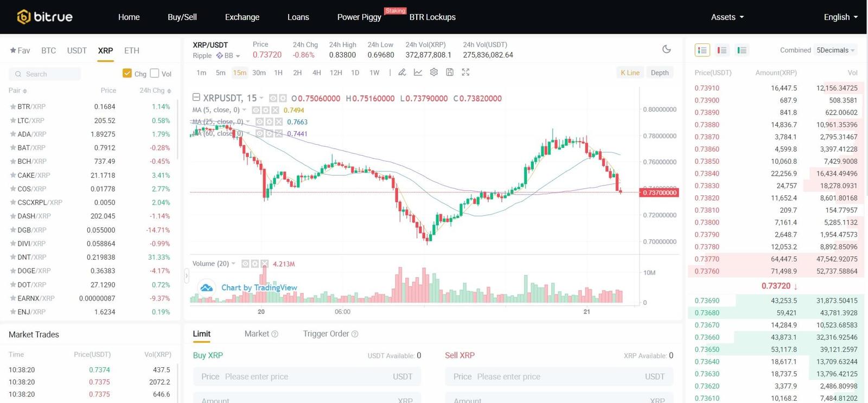This screenshot has width=868, height=403.
Task: Click ask price 0.73760 in order book
Action: tap(707, 271)
